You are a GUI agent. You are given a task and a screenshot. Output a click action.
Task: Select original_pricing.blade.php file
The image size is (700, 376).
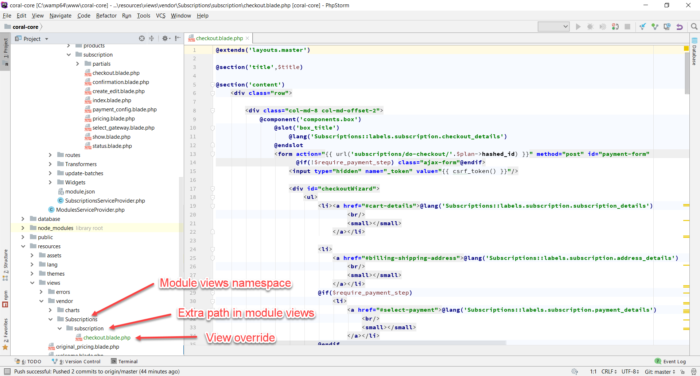pos(84,347)
